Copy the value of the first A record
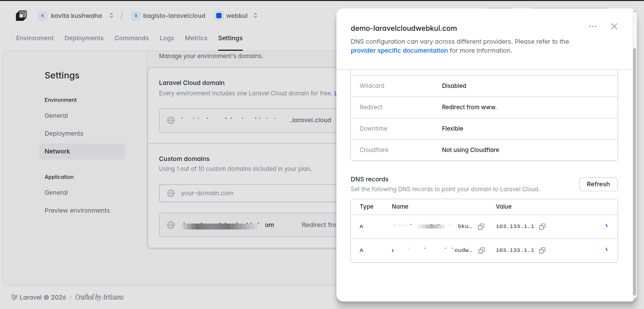 pos(542,227)
